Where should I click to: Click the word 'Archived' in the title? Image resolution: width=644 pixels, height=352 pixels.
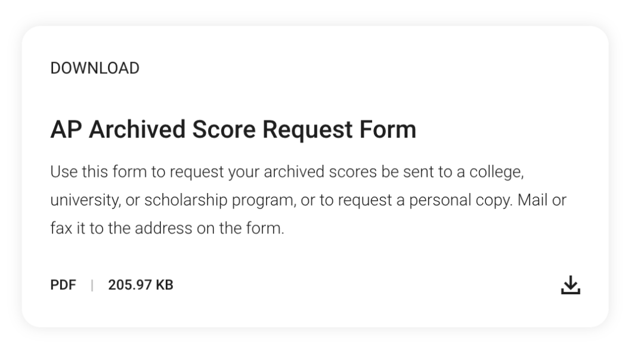pyautogui.click(x=137, y=130)
